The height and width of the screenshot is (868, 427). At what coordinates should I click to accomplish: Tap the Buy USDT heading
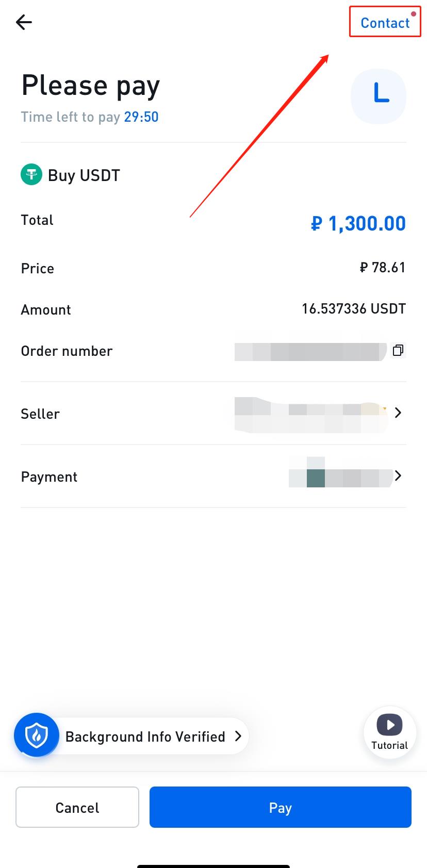pos(84,175)
